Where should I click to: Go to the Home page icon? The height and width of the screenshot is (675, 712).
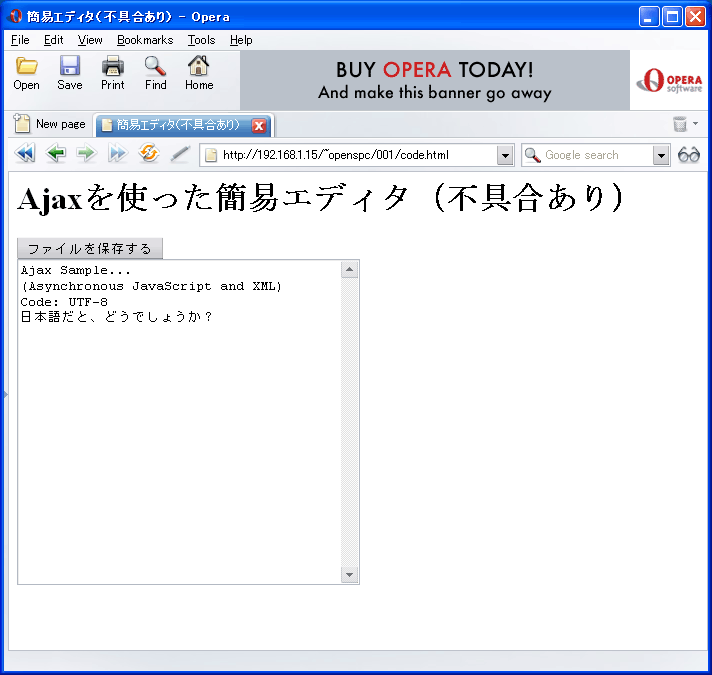(x=198, y=66)
